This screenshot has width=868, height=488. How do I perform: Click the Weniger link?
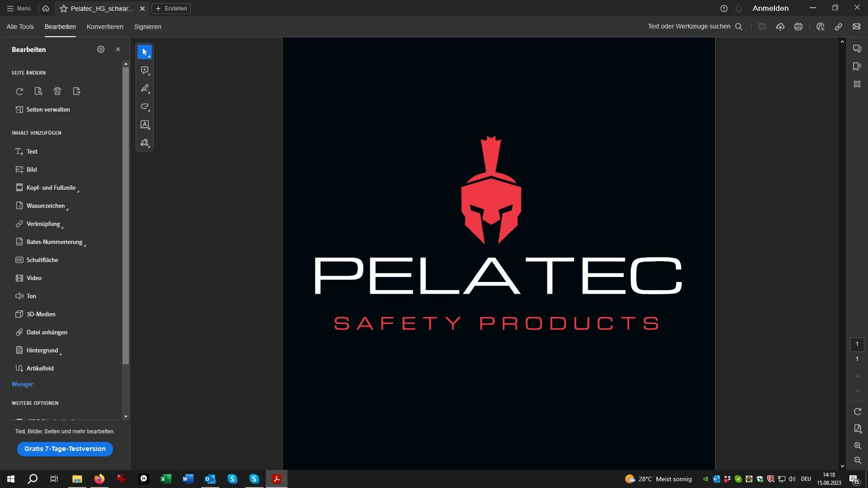click(23, 384)
